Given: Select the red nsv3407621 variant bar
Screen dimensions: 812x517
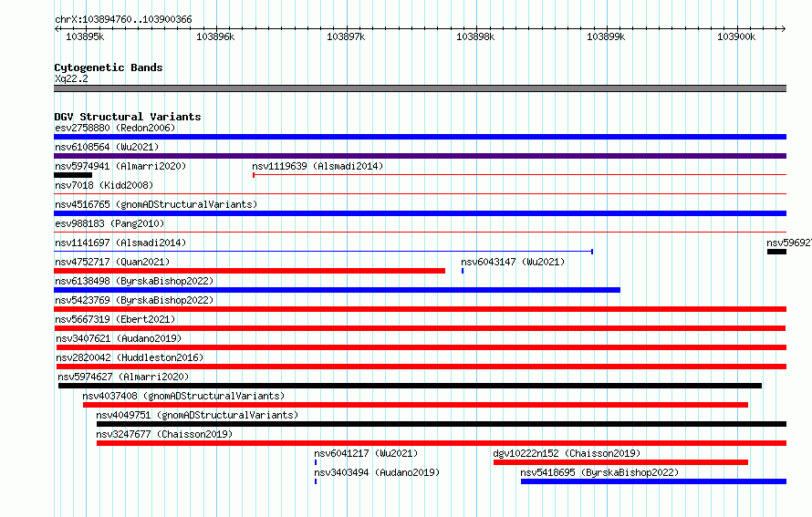Looking at the screenshot, I should [x=422, y=347].
